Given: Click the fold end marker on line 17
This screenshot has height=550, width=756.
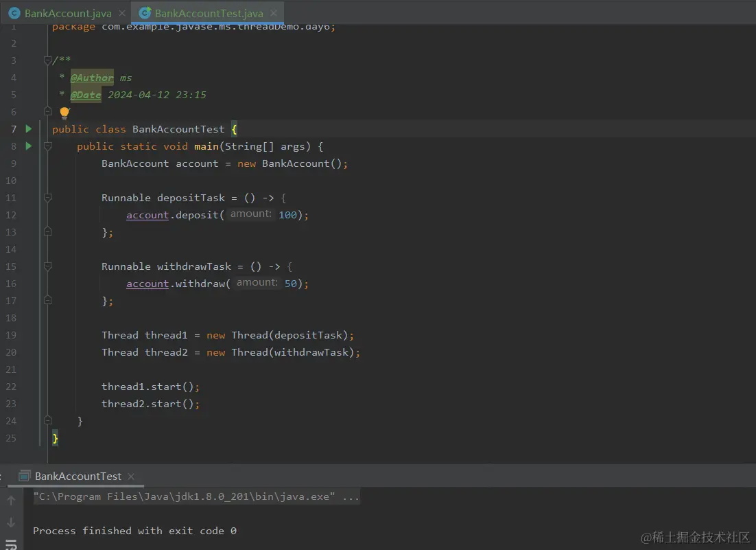Looking at the screenshot, I should 47,300.
